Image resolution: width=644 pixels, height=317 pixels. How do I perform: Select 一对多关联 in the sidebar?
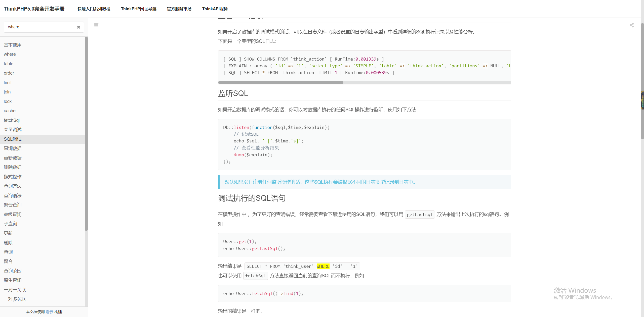coord(15,299)
